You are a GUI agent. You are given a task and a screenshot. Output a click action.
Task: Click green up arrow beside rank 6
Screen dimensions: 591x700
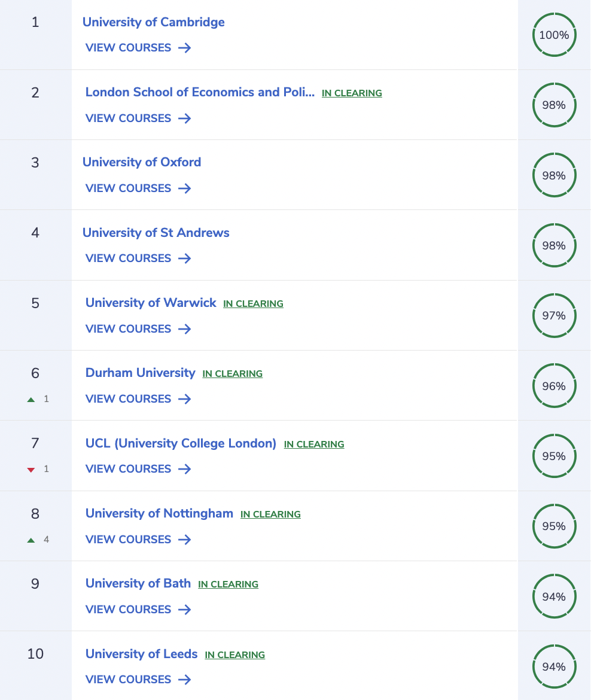31,400
